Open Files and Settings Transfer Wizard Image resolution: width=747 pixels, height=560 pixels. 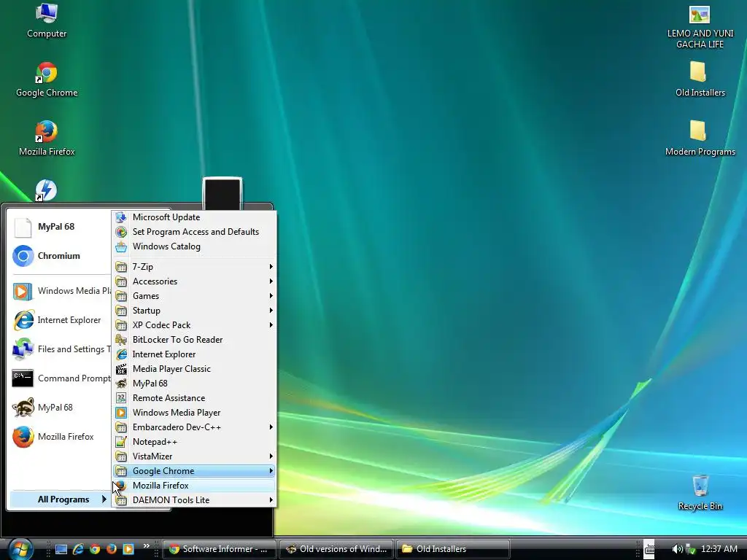pyautogui.click(x=61, y=349)
